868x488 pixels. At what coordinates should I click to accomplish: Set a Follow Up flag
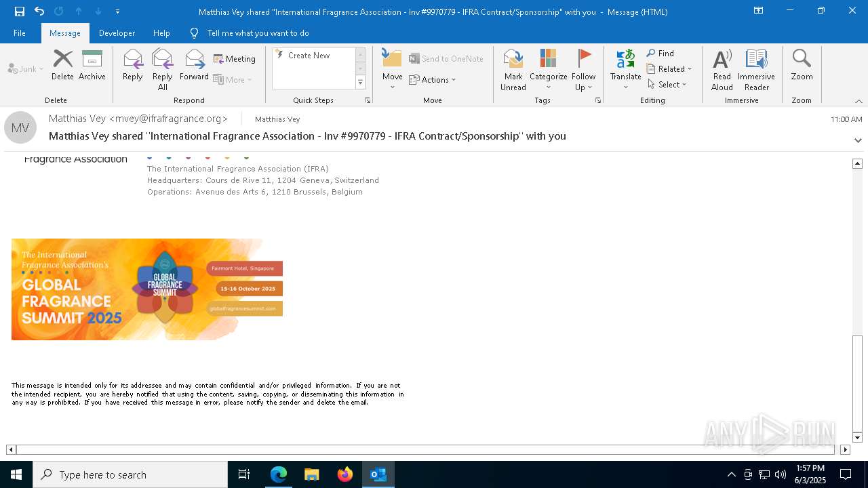coord(583,70)
